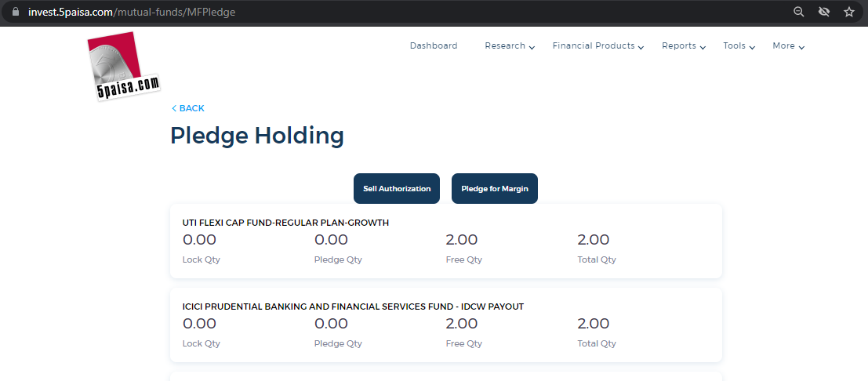Click the URL in the address bar
This screenshot has width=868, height=381.
tap(132, 12)
